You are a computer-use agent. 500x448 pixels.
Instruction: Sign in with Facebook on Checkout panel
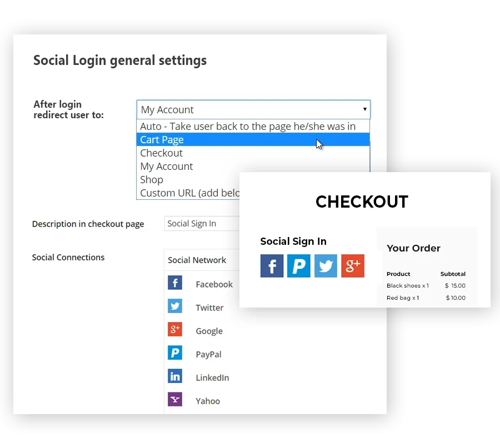[x=272, y=266]
